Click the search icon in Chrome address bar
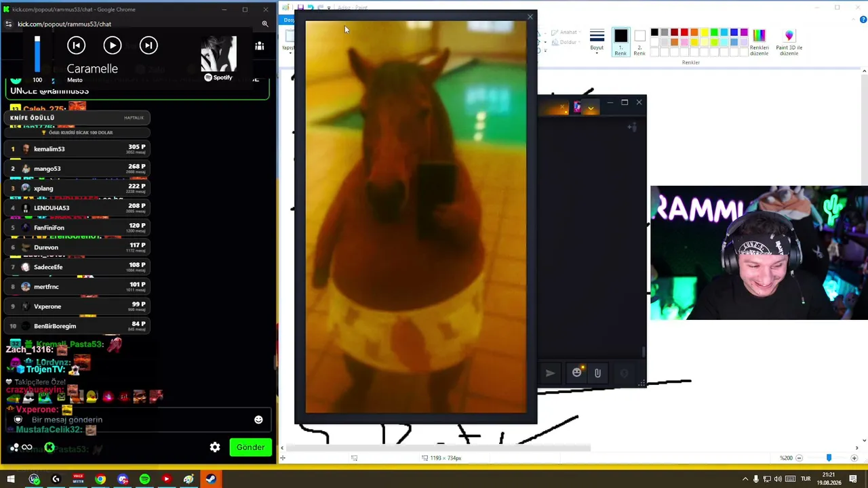Screen dimensions: 868x488 (265, 24)
